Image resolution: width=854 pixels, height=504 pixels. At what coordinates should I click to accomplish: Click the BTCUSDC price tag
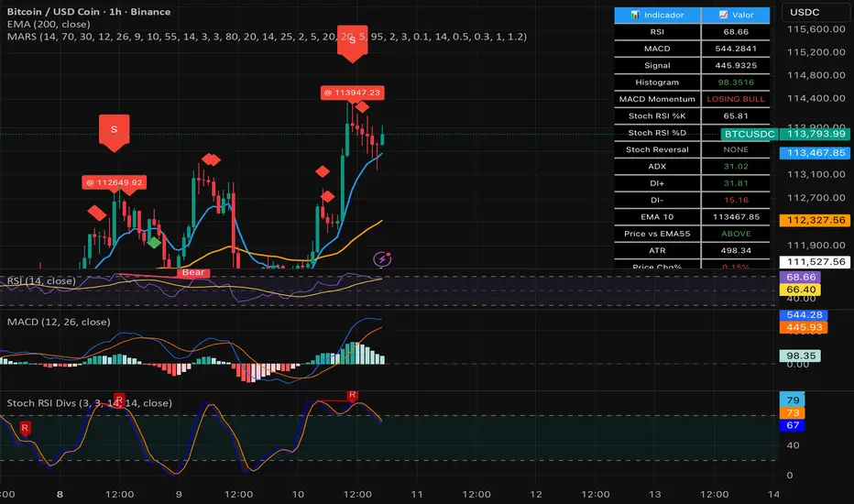tap(750, 134)
